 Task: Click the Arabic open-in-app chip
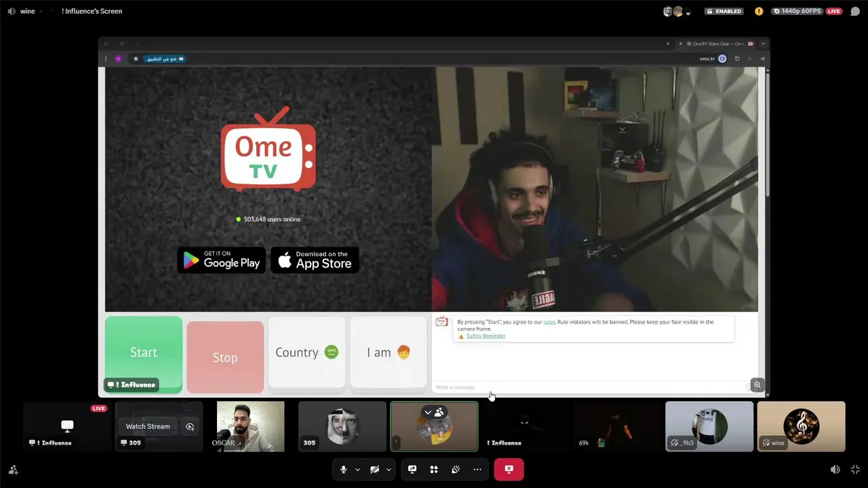pyautogui.click(x=163, y=59)
